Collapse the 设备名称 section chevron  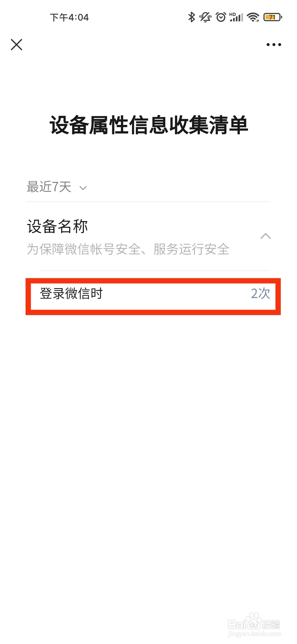click(266, 236)
